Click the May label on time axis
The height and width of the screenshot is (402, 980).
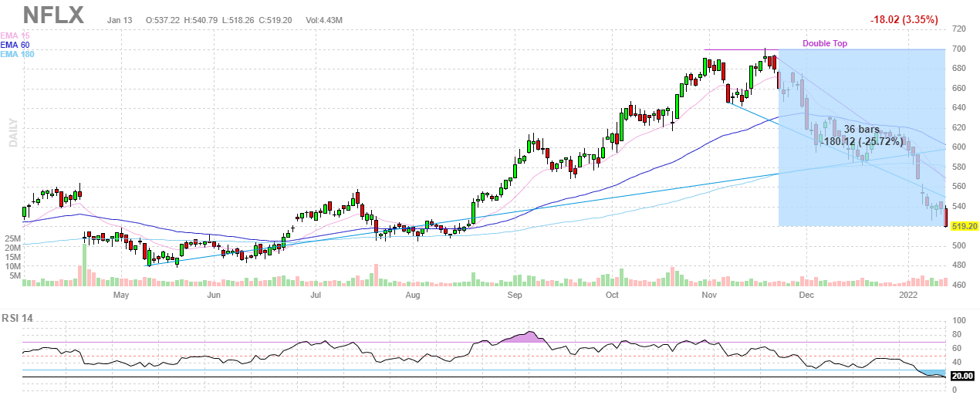pos(122,296)
